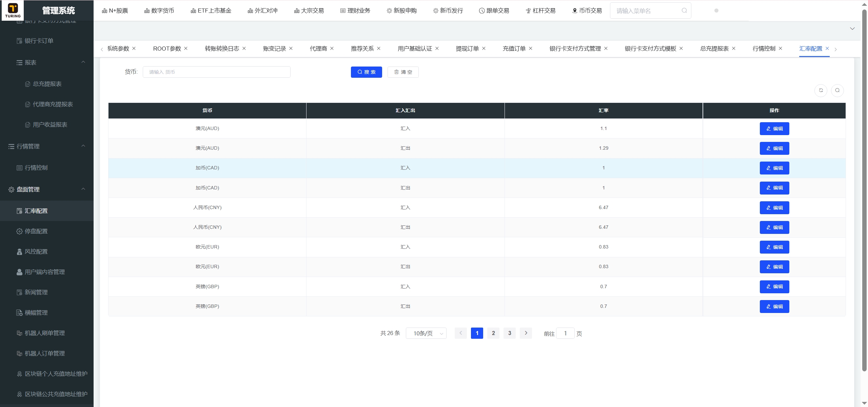Open the ETF上市基金 top menu

pyautogui.click(x=211, y=11)
